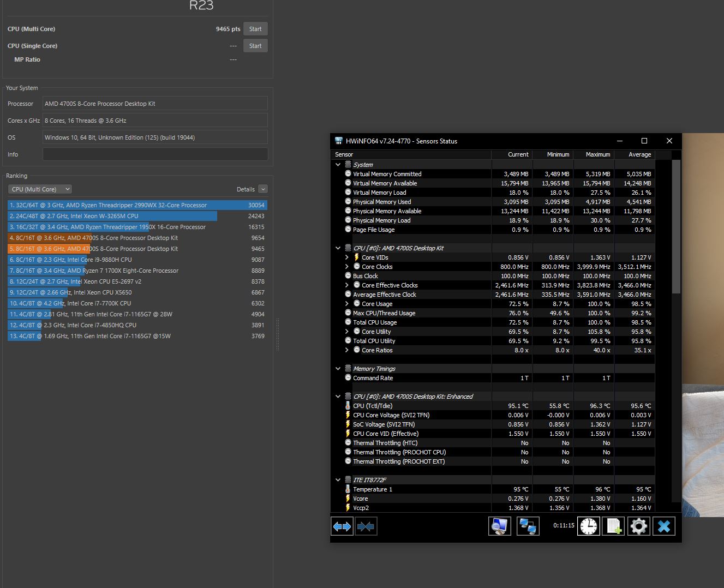Click the Processor field showing AMD 4700S
The image size is (724, 588).
click(155, 104)
